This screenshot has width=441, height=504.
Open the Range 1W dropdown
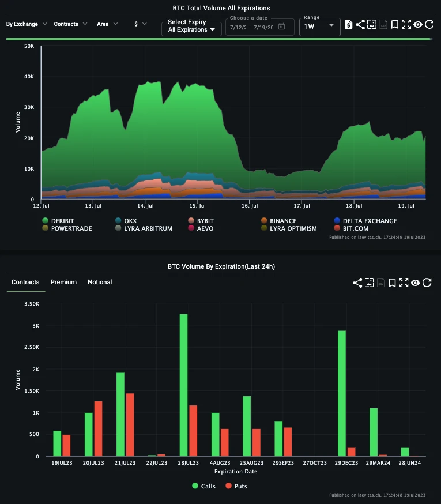[319, 27]
